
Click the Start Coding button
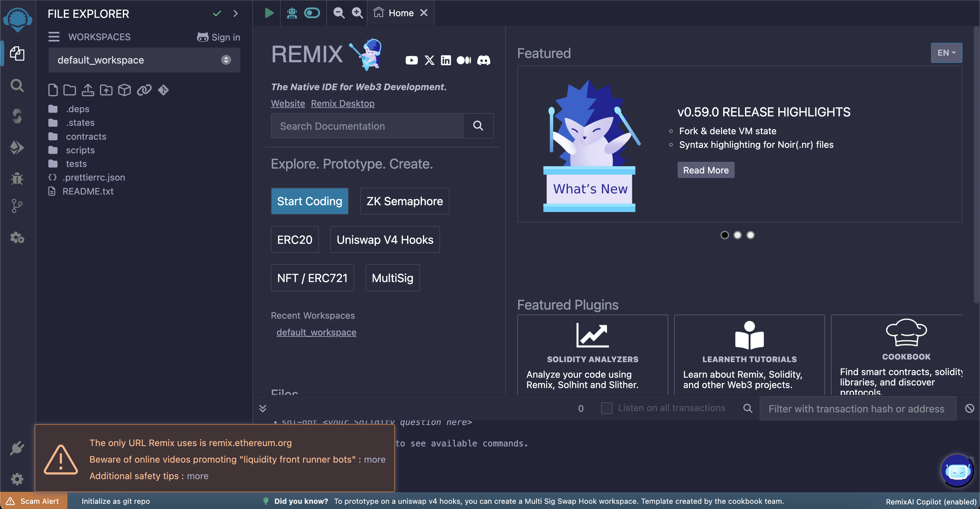coord(309,201)
